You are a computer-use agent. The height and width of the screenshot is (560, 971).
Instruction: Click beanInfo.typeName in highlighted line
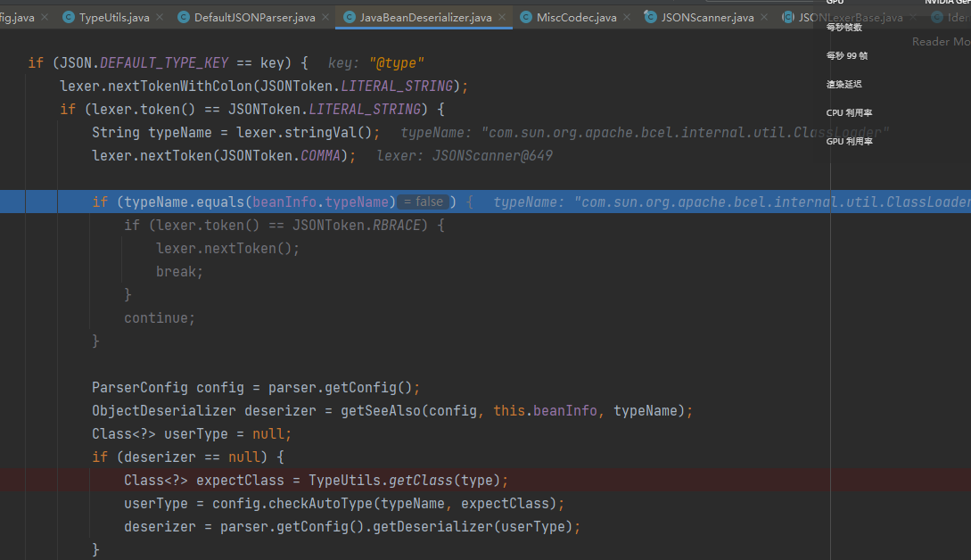(x=320, y=202)
